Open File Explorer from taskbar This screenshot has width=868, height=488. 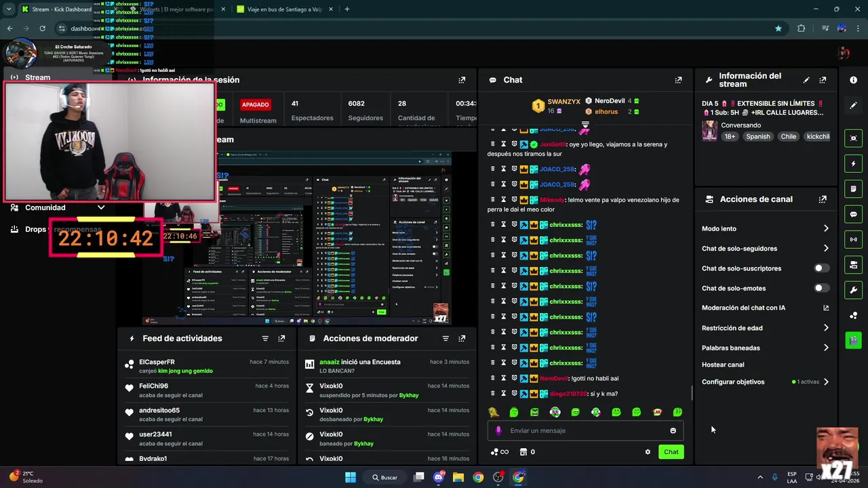[x=458, y=477]
